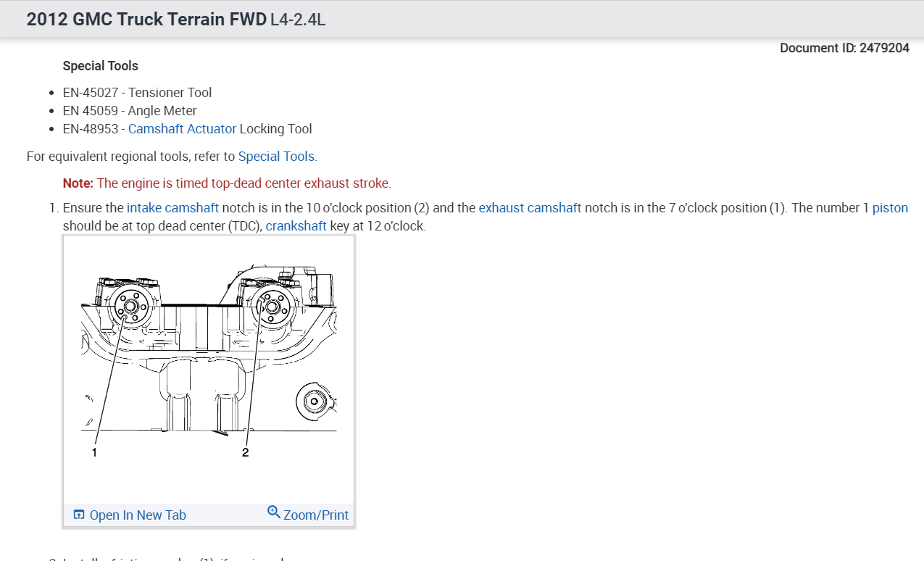Open the exhaust camshaft link

(530, 208)
